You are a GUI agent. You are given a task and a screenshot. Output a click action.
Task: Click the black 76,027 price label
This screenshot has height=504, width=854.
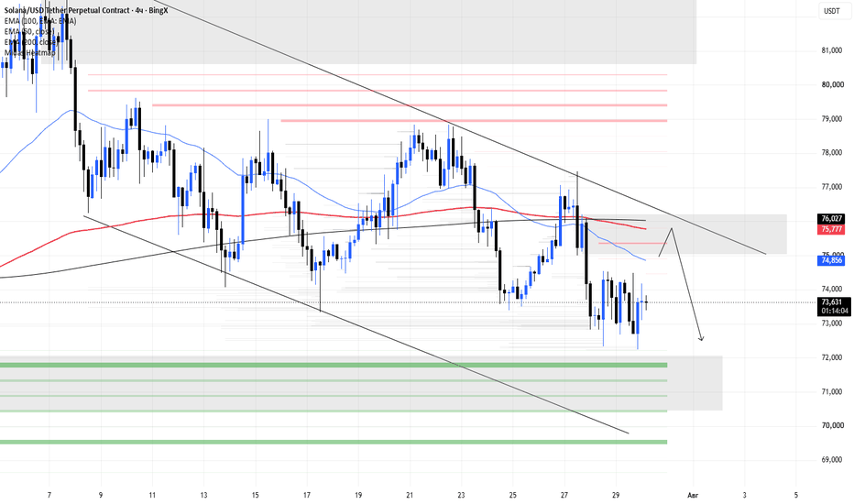832,218
